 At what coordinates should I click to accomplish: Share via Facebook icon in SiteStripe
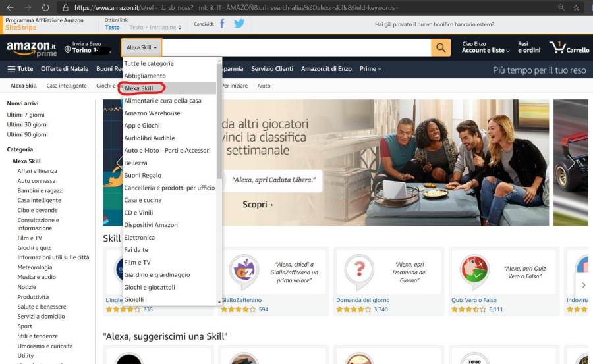[x=222, y=24]
